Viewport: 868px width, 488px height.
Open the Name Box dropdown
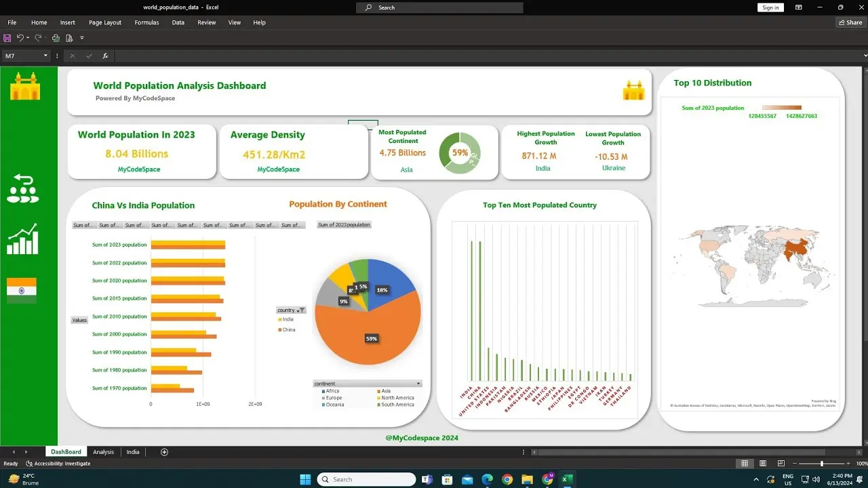[46, 56]
